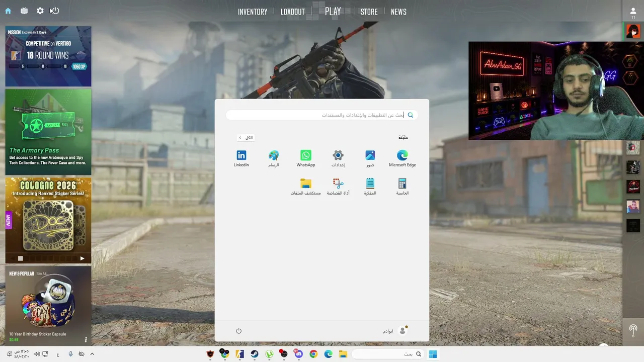Open مستكشف الملفات (File Explorer) pinned app

[306, 187]
